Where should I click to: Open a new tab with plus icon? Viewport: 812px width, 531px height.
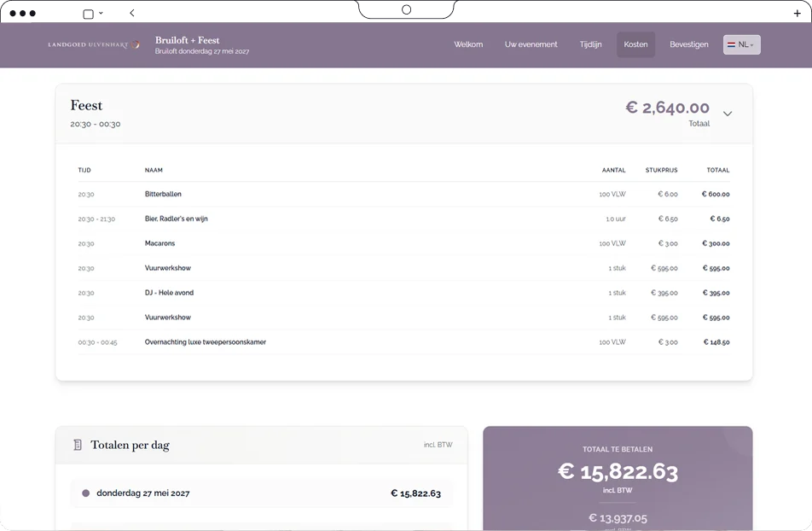[x=797, y=14]
